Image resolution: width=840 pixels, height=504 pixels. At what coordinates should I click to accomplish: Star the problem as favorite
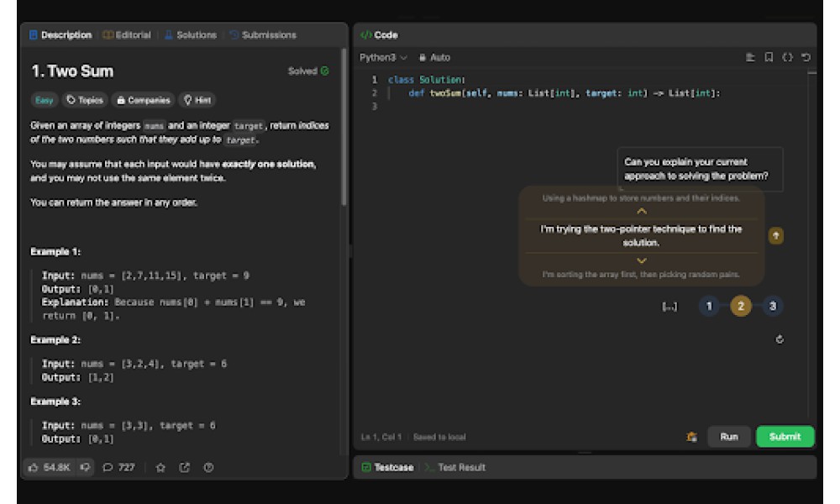160,468
